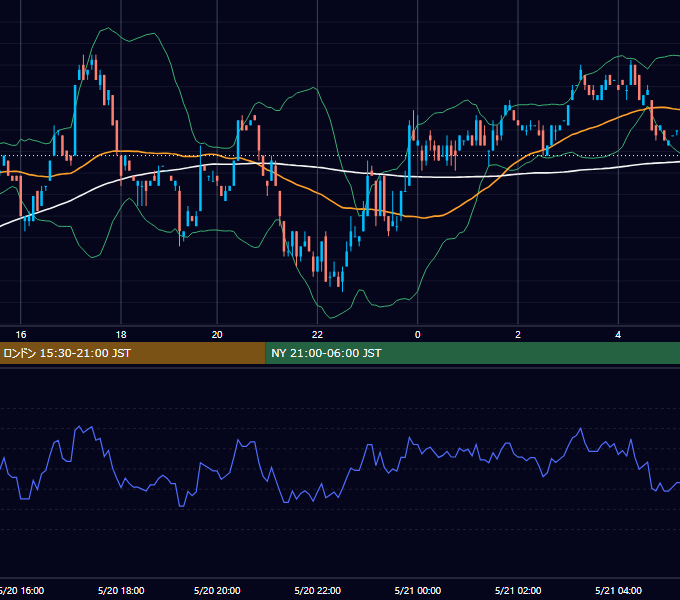Click the 5/20 22:00 date label
The image size is (680, 600).
click(x=317, y=590)
